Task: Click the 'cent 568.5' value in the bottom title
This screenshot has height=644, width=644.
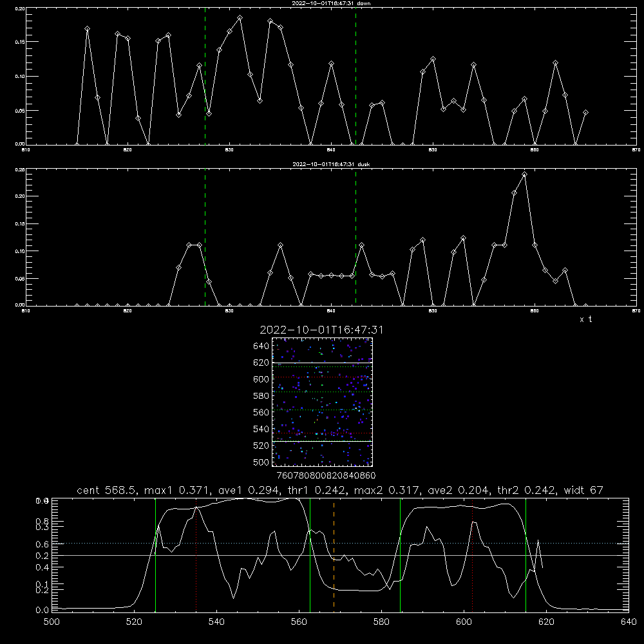Action: click(109, 490)
